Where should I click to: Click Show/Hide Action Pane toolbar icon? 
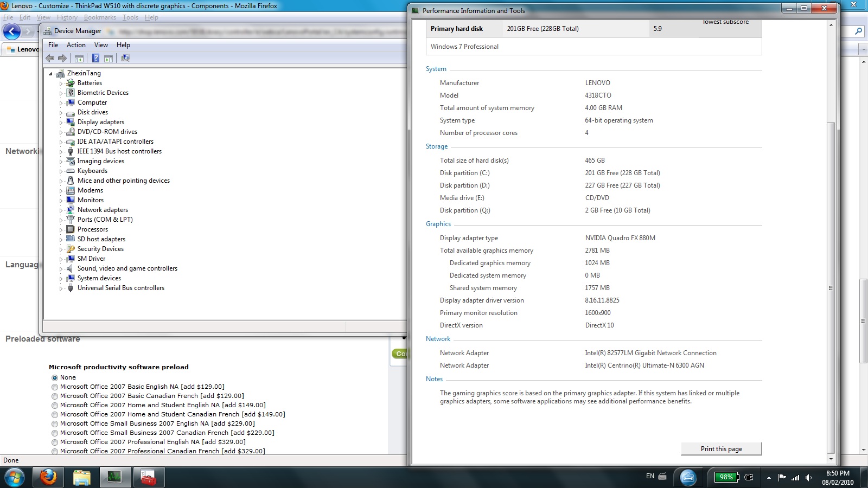click(x=108, y=58)
